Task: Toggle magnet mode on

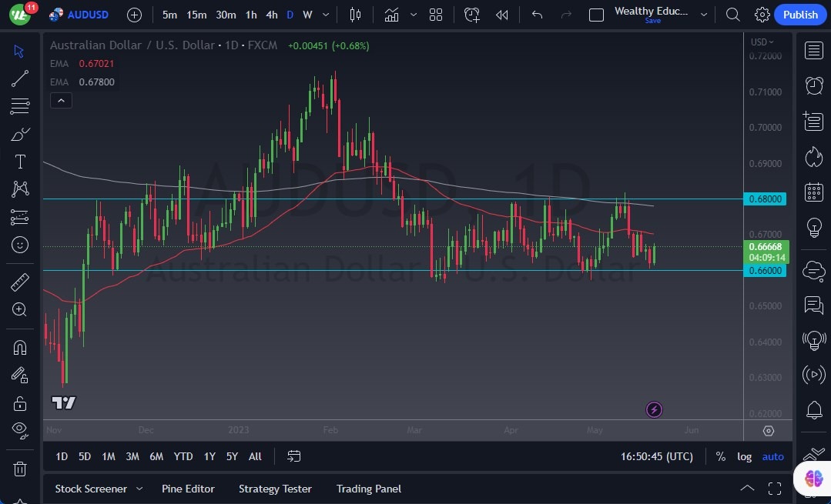Action: [19, 347]
